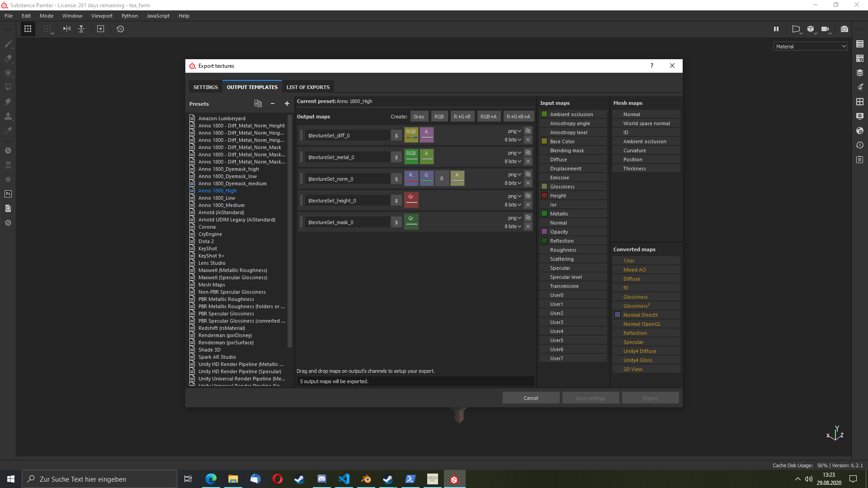Select the clone stamp tool in sidebar

pyautogui.click(x=8, y=116)
